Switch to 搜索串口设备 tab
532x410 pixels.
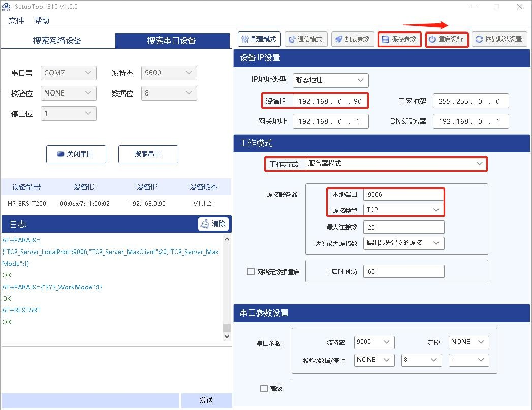tap(172, 41)
